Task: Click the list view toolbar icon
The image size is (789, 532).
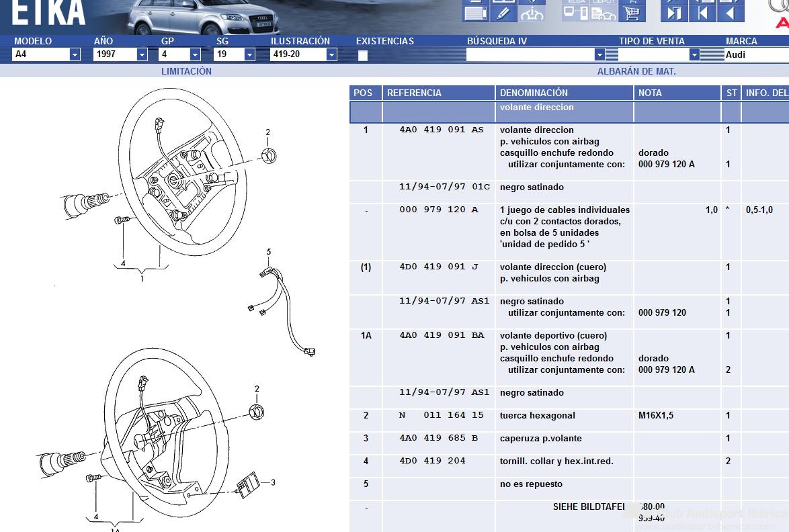Action: point(475,13)
